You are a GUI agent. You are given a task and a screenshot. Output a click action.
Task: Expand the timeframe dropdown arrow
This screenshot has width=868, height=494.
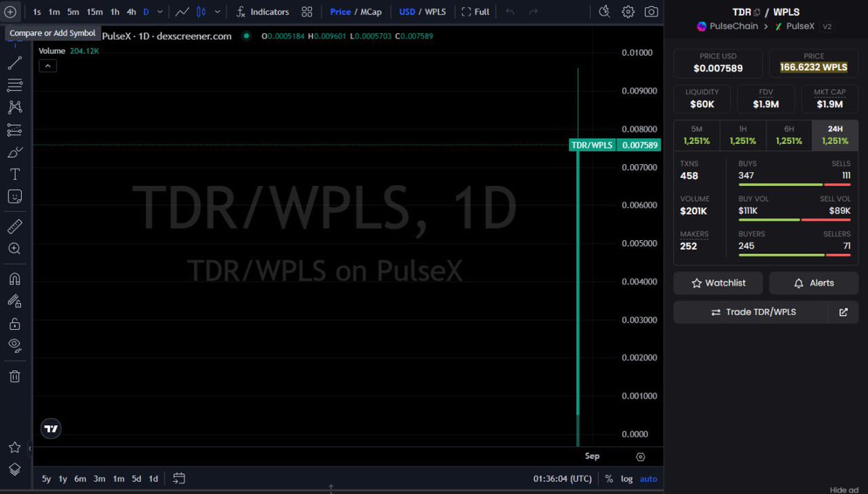tap(160, 12)
